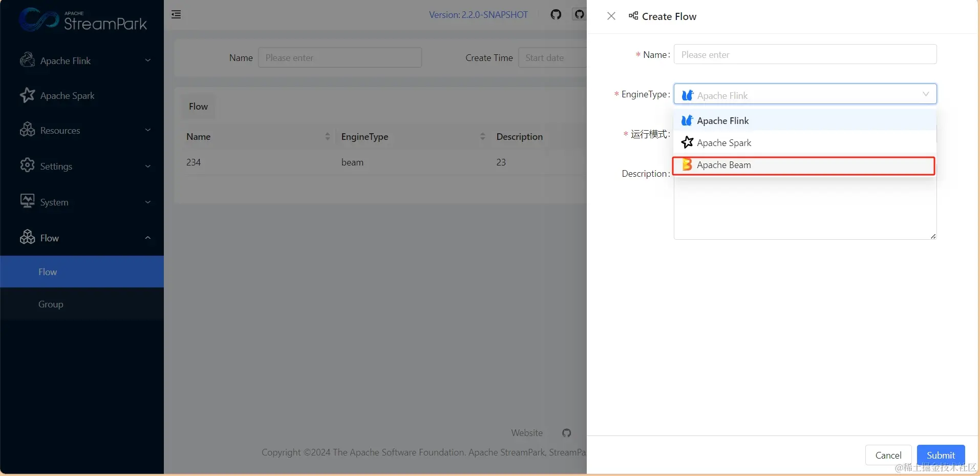Expand the System sidebar menu

click(148, 202)
